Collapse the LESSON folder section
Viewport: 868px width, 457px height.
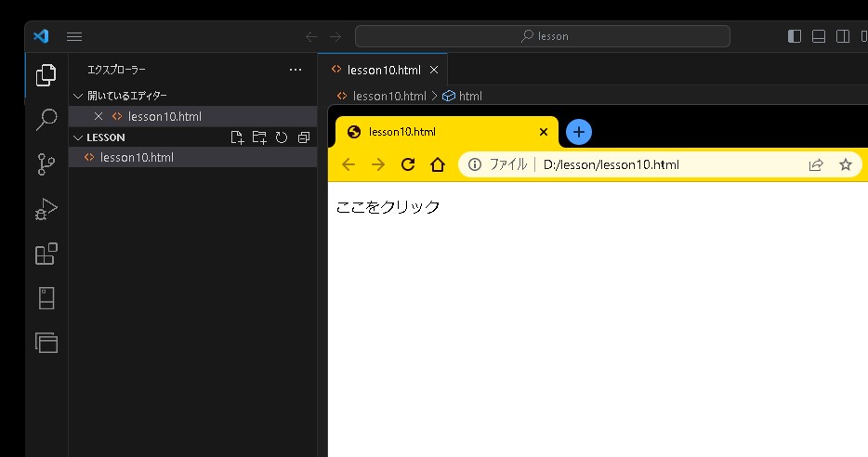point(78,137)
